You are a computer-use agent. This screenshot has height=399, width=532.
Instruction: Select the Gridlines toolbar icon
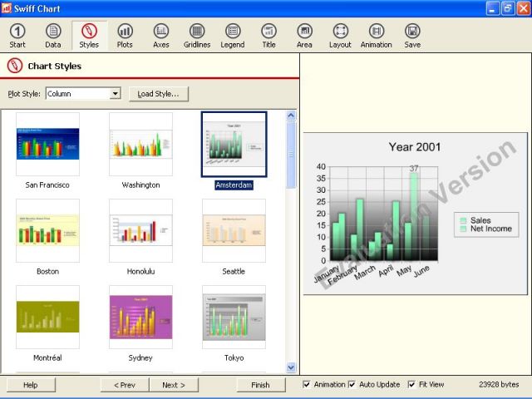click(x=197, y=35)
